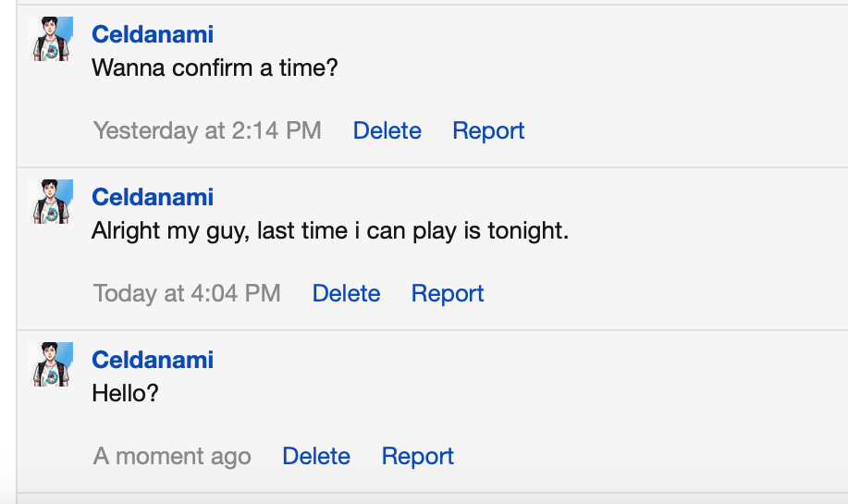Click the 'Wanna confirm a time?' message text
Screen dimensions: 848x504
(215, 68)
